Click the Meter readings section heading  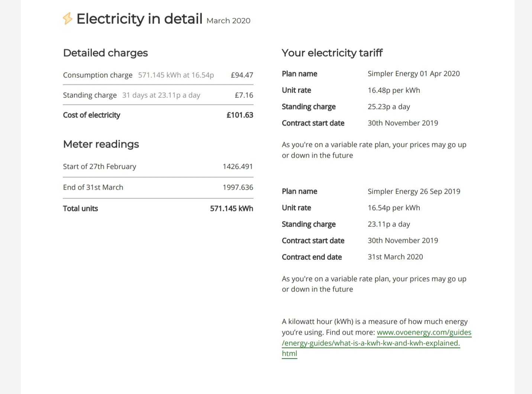tap(101, 144)
